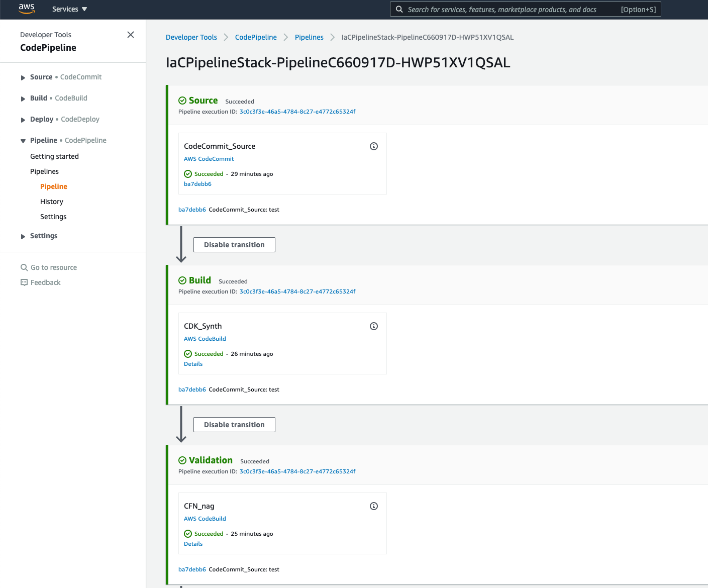Click Pipelines breadcrumb link
708x588 pixels.
click(309, 37)
